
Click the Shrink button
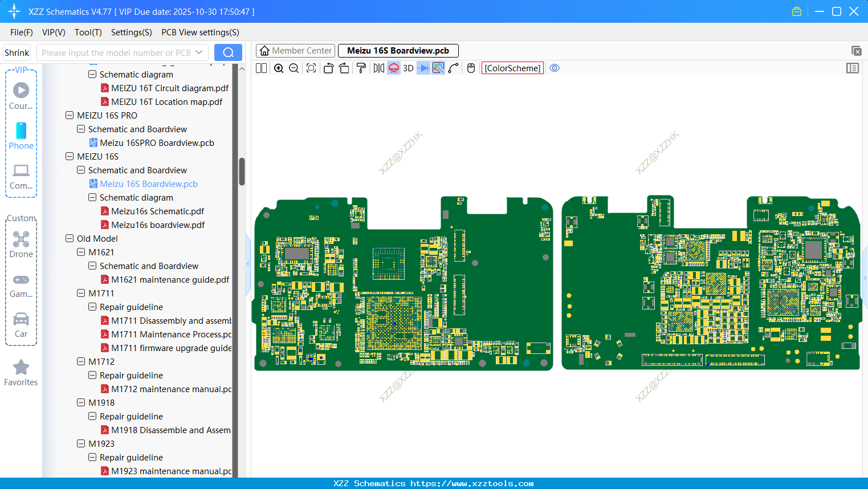tap(17, 52)
